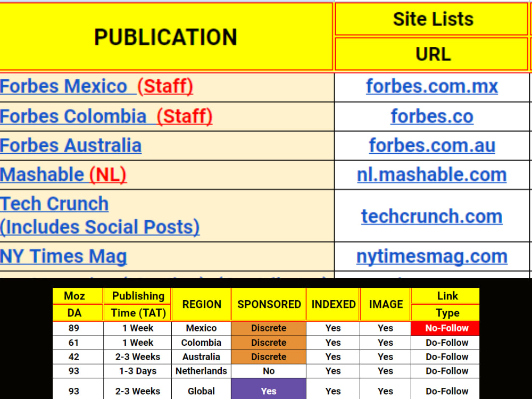Select the 1-3 Days publishing time cell

tap(137, 371)
